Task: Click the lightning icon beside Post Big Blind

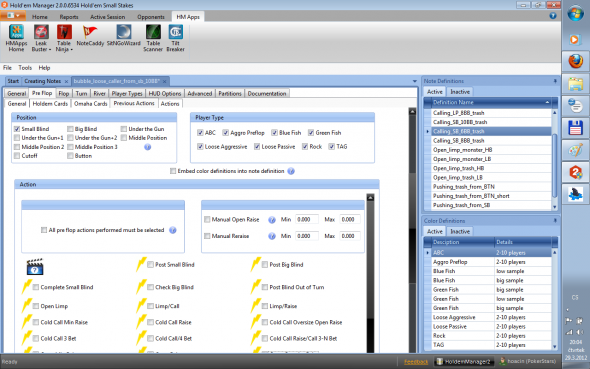Action: [x=256, y=264]
